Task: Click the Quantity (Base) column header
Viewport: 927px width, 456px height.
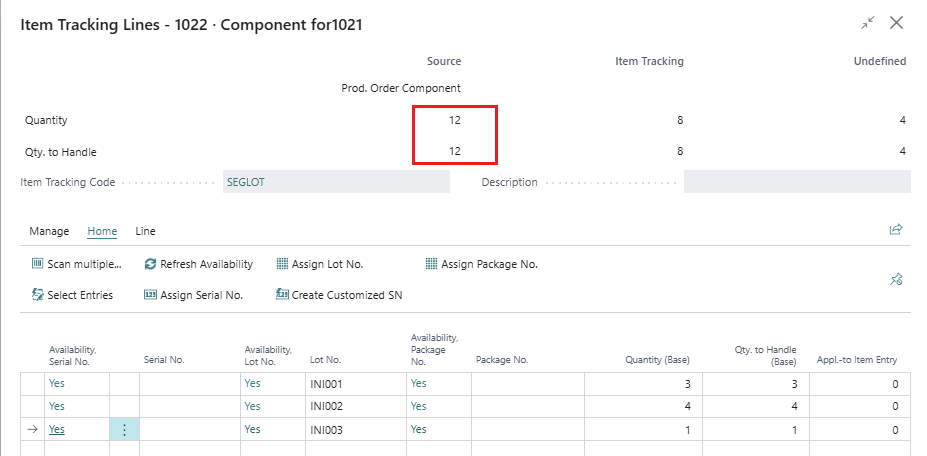Action: click(657, 360)
